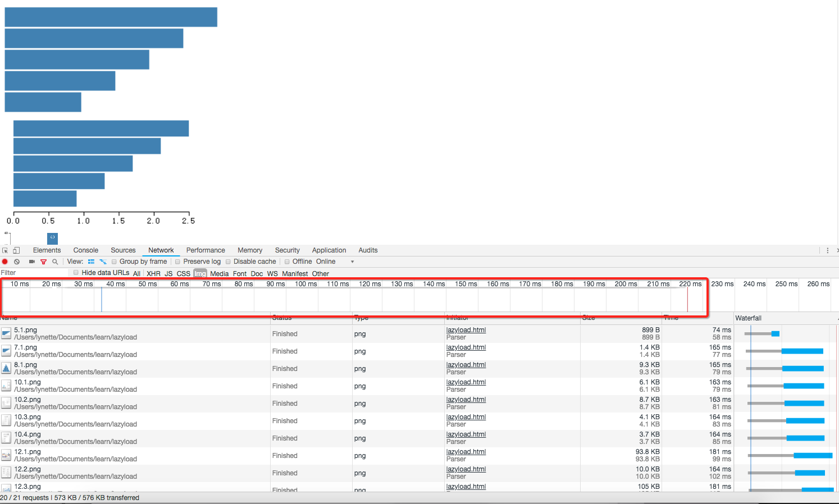
Task: Check the Disable cache option
Action: (228, 262)
